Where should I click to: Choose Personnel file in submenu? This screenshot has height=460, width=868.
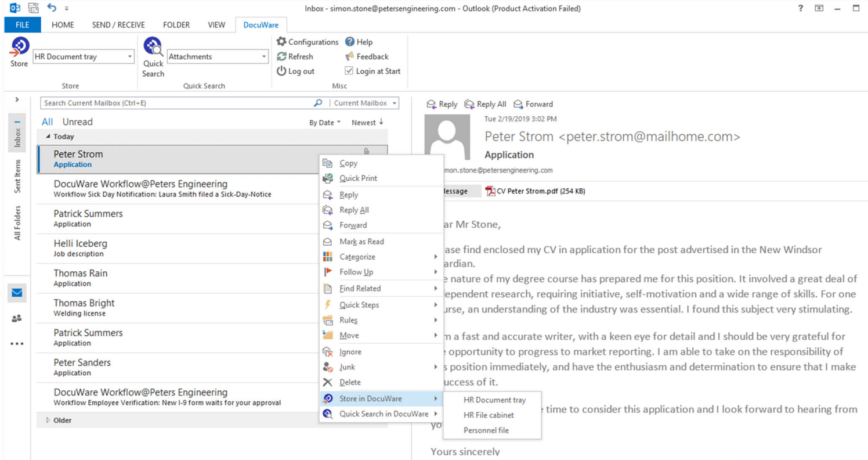pyautogui.click(x=492, y=430)
